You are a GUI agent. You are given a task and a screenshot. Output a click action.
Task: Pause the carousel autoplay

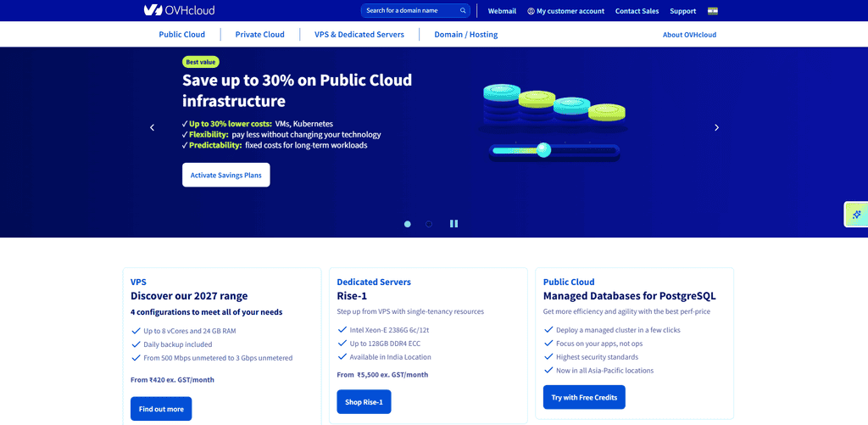pos(454,224)
